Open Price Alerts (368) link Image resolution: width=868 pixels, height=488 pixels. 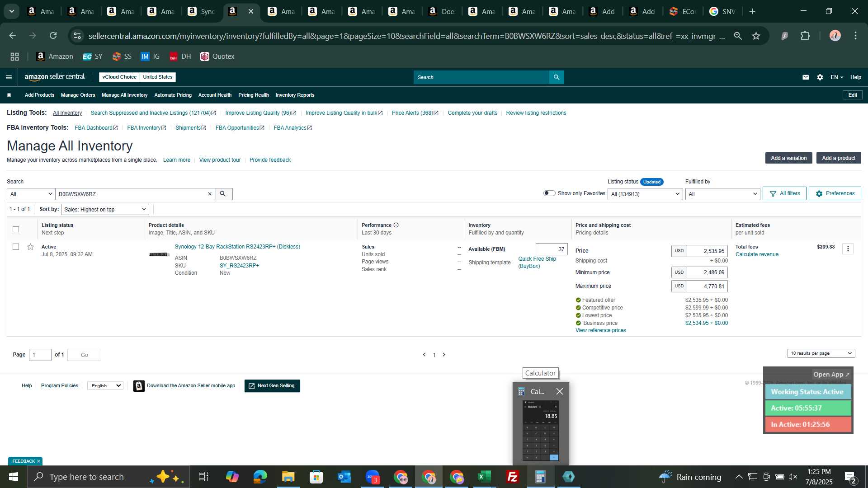click(415, 113)
